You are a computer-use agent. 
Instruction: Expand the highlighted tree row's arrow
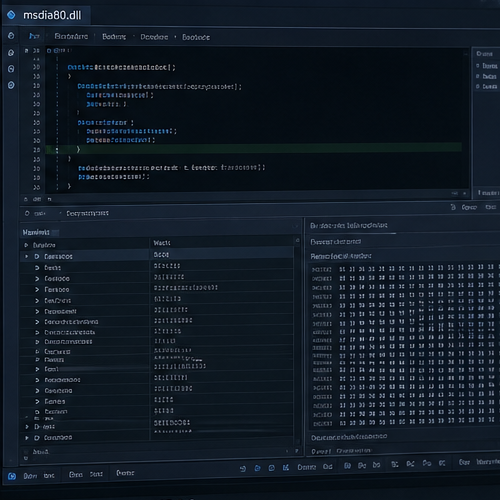27,256
